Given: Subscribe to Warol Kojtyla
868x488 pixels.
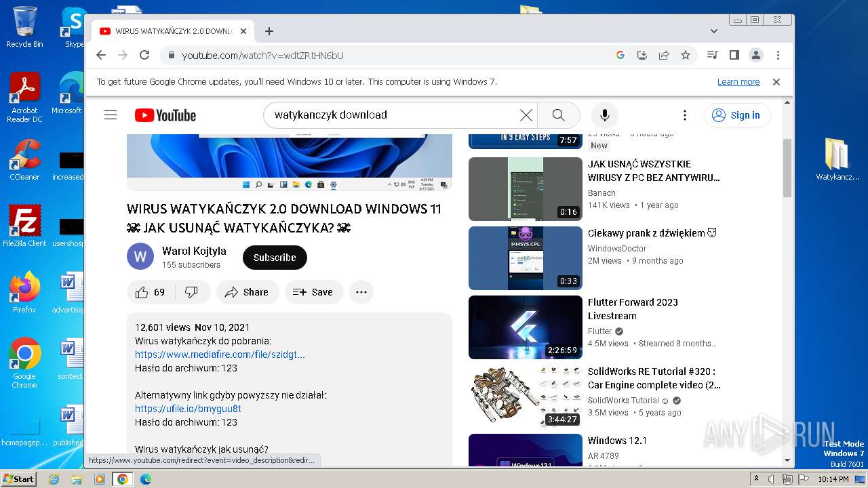Looking at the screenshot, I should [x=275, y=258].
